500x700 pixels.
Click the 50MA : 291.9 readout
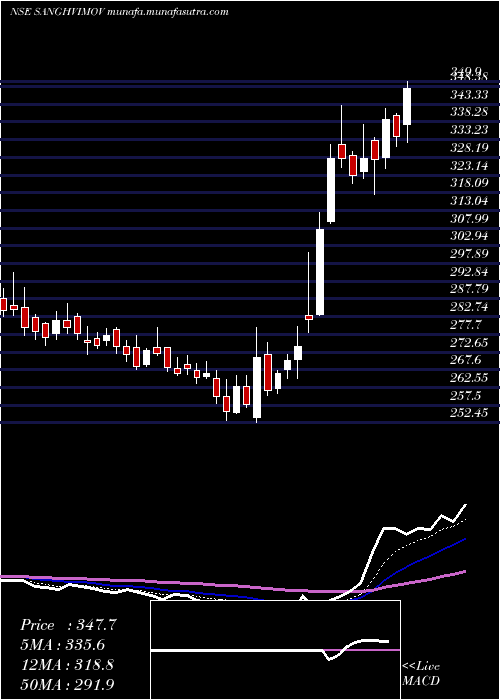pyautogui.click(x=67, y=684)
